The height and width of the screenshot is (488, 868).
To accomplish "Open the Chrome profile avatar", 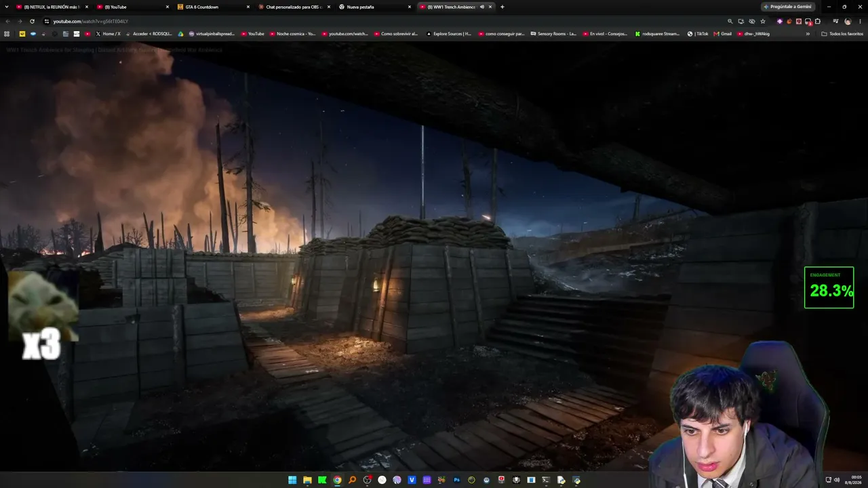I will (848, 21).
